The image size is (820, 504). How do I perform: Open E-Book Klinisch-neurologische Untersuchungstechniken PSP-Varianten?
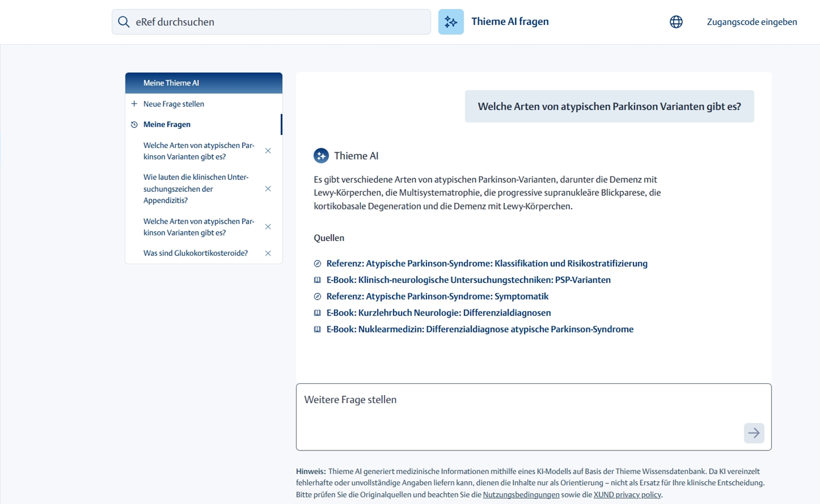pos(469,280)
